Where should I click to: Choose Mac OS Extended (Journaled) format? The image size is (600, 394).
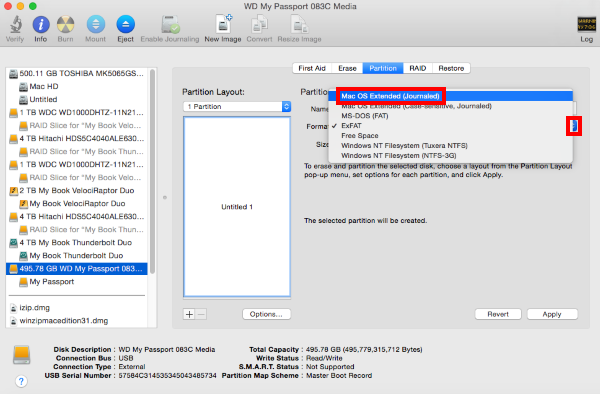pos(451,96)
